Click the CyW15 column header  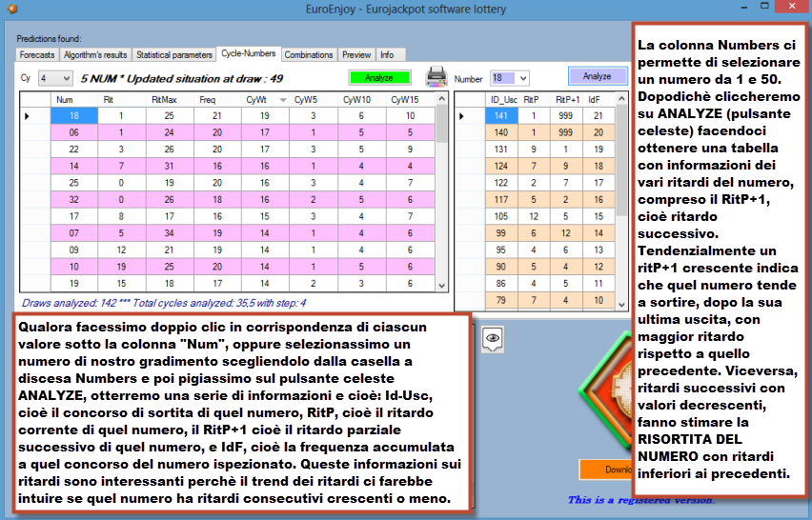coord(410,100)
